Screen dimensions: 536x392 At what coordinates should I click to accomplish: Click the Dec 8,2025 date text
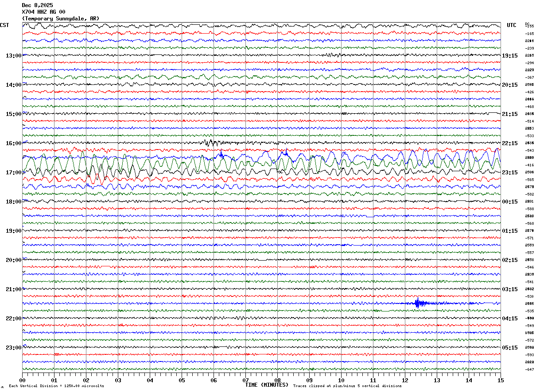[x=37, y=5]
